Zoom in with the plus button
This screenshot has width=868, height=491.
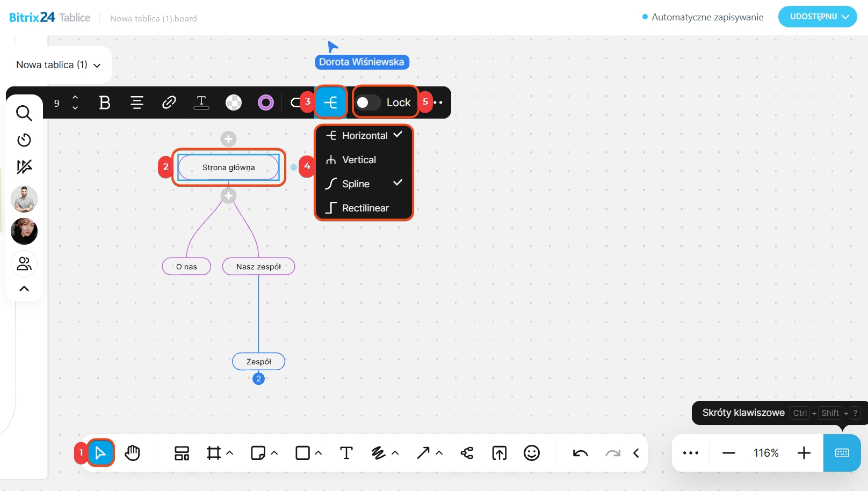point(804,453)
